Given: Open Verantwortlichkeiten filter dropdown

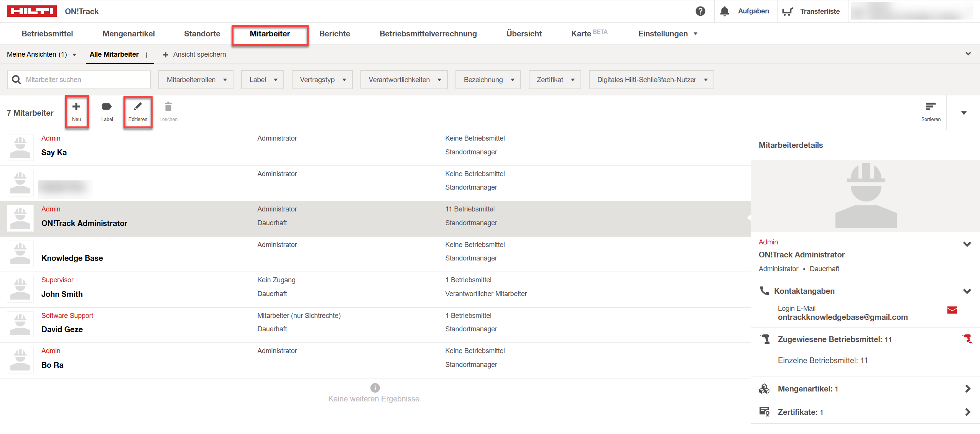Looking at the screenshot, I should (x=404, y=80).
